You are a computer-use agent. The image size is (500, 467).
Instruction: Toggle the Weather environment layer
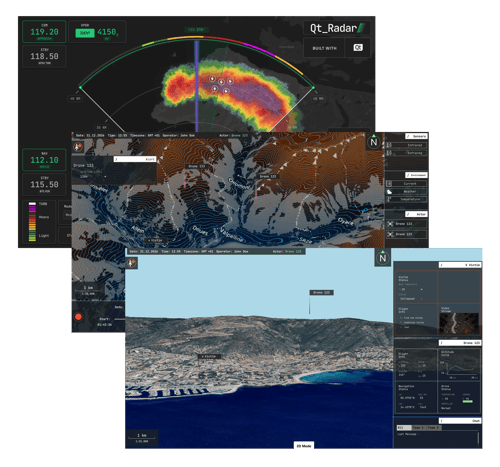(406, 192)
